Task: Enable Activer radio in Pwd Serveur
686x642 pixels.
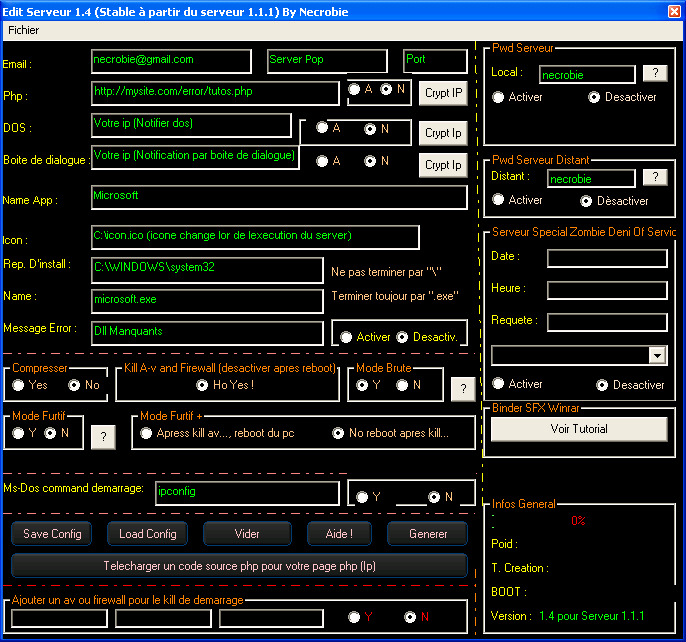Action: click(499, 97)
